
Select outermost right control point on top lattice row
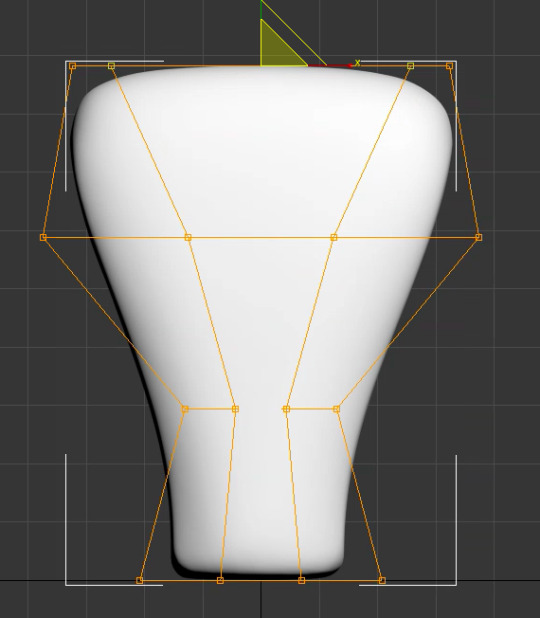pyautogui.click(x=449, y=66)
